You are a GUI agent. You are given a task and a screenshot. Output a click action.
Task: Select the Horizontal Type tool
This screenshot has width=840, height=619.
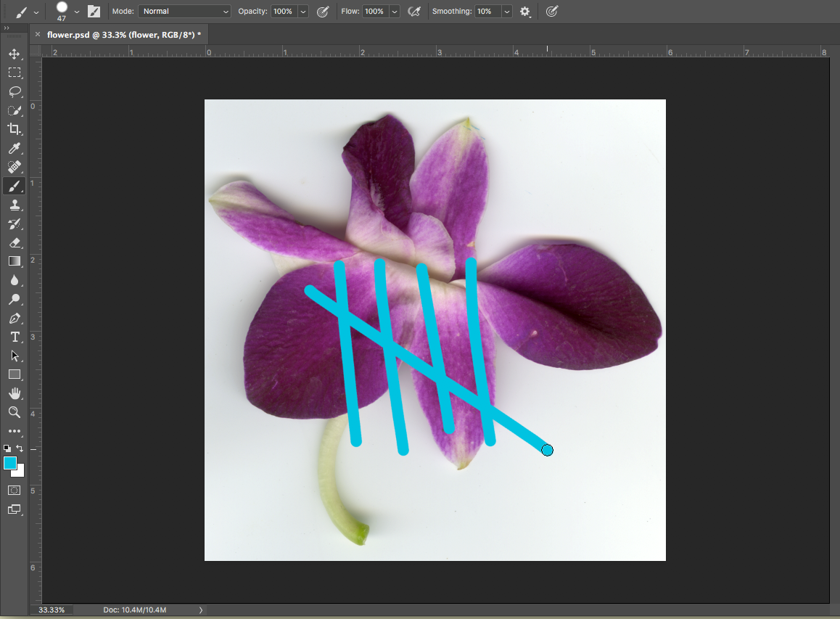click(x=14, y=337)
